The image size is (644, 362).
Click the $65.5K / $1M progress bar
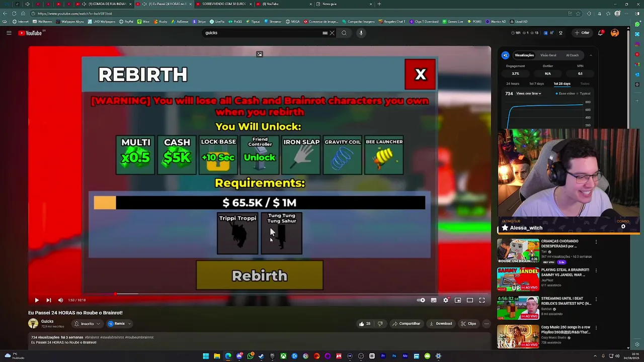point(260,203)
